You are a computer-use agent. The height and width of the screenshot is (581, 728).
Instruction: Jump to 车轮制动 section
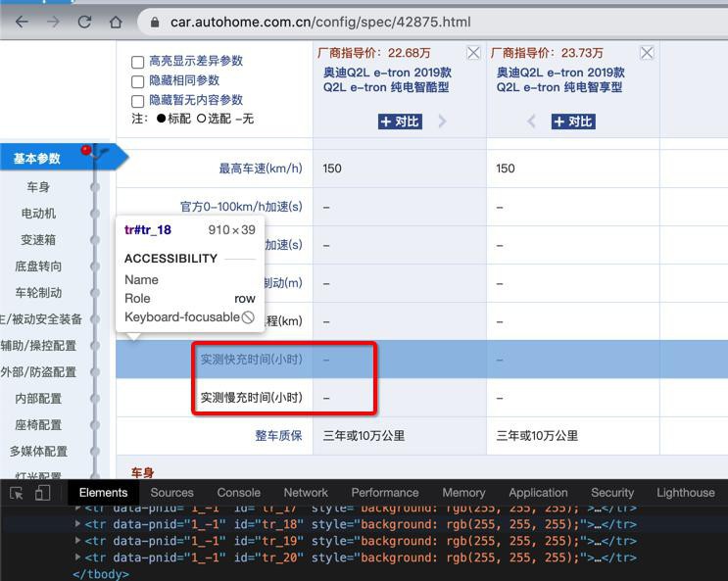[x=38, y=293]
